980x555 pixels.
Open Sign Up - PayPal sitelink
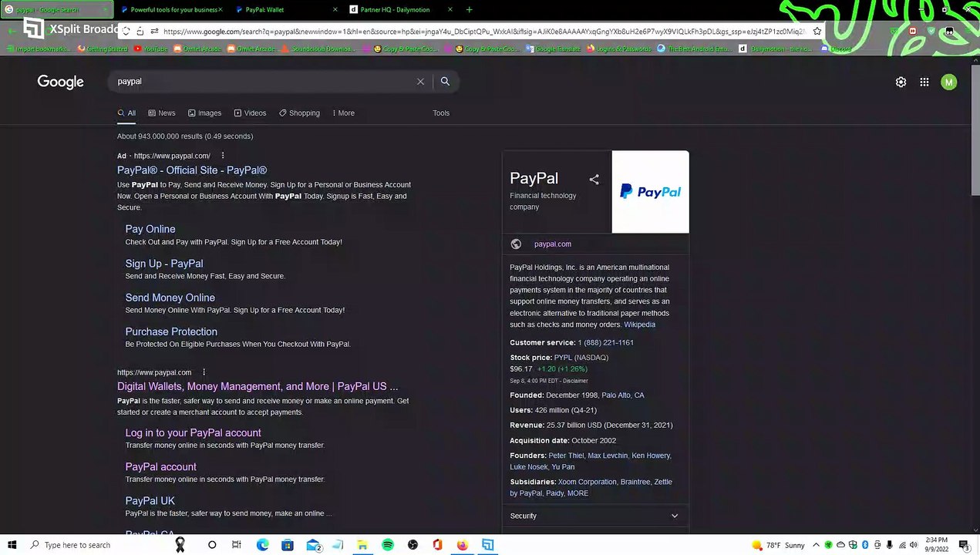164,263
